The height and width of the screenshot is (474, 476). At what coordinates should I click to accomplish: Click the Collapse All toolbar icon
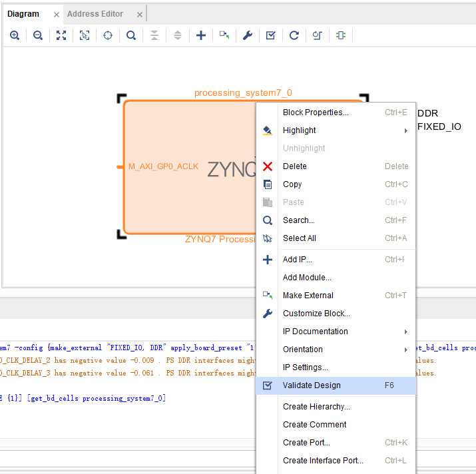154,35
